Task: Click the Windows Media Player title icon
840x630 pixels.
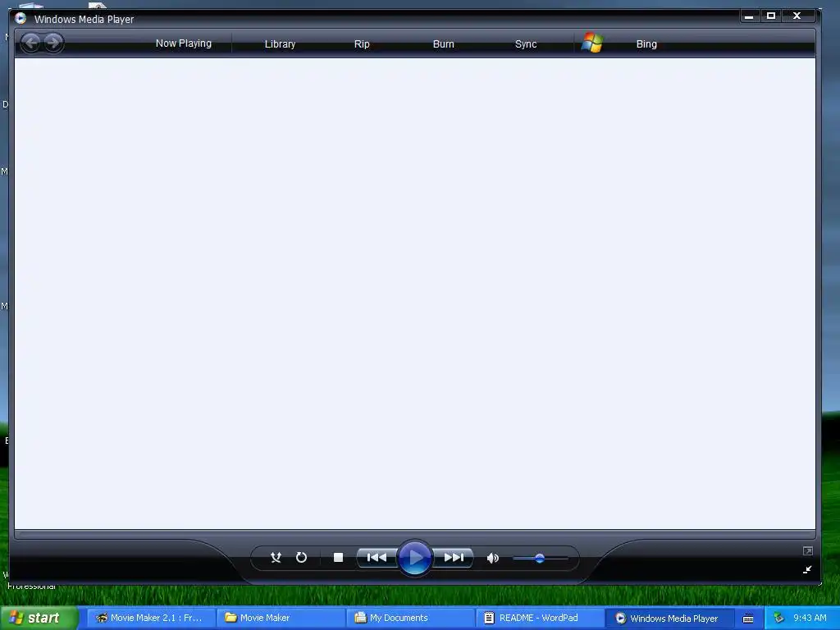Action: pyautogui.click(x=21, y=18)
